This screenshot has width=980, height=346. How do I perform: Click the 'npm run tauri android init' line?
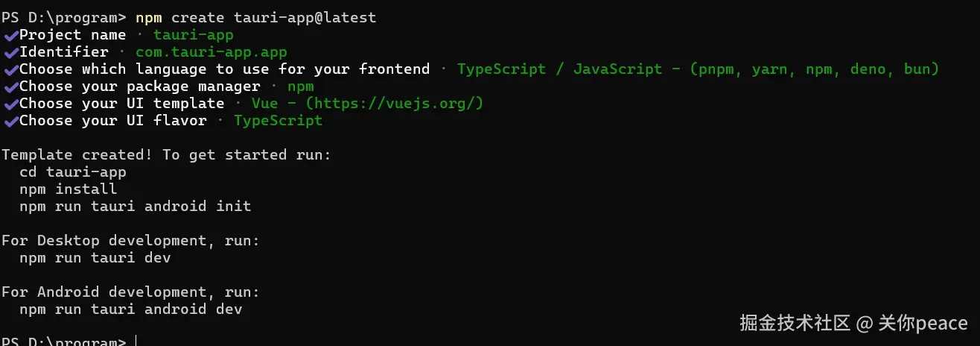pos(135,207)
